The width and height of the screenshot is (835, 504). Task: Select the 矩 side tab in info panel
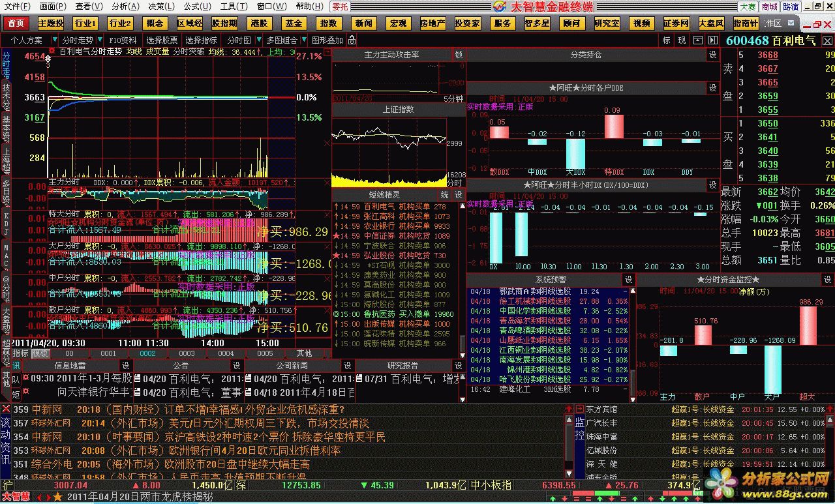pyautogui.click(x=16, y=394)
